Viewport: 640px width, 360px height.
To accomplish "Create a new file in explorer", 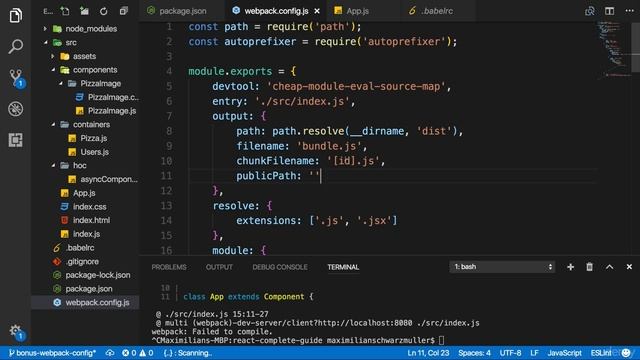I will tap(65, 11).
